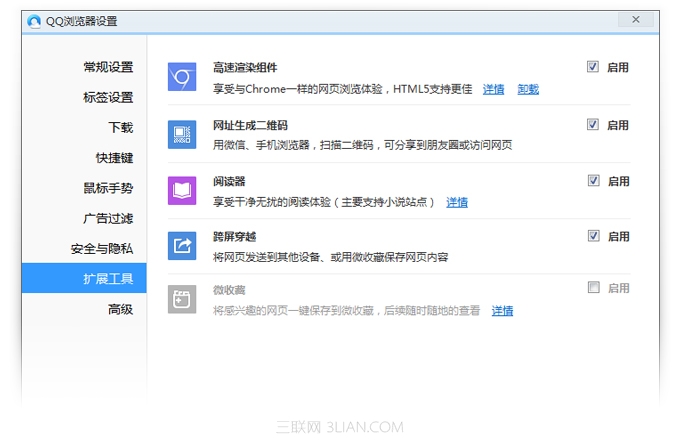Image resolution: width=680 pixels, height=440 pixels.
Task: Click description starting 将感兴趣的网页
Action: tap(347, 311)
